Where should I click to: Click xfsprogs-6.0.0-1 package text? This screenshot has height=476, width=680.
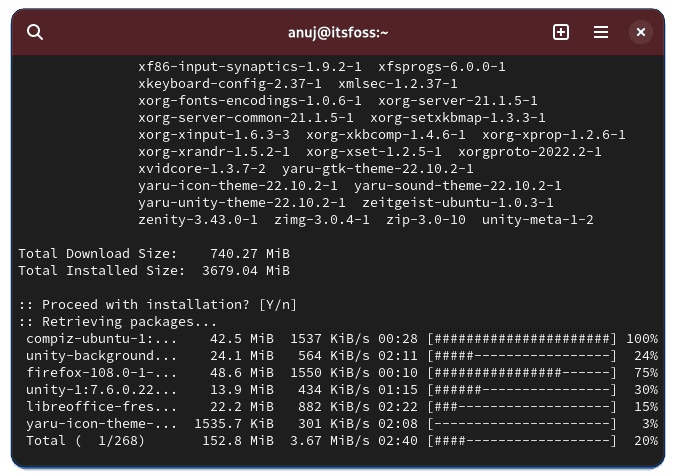pos(442,66)
